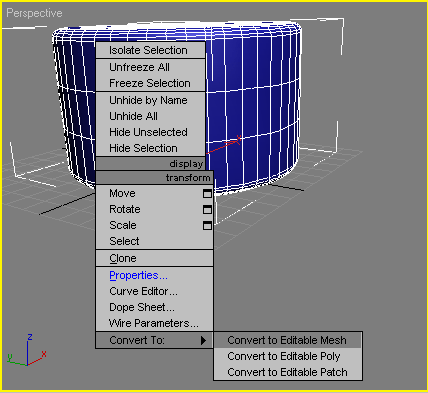Choose Hide Selection

150,148
